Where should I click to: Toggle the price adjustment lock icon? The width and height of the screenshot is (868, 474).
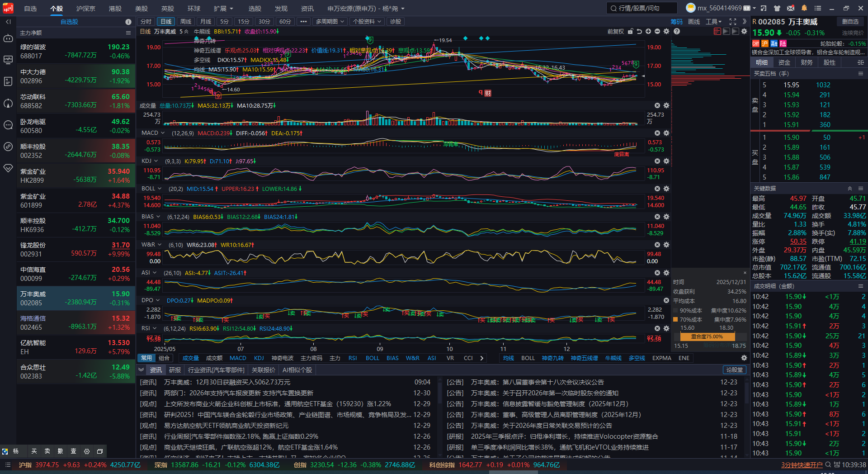tap(630, 31)
